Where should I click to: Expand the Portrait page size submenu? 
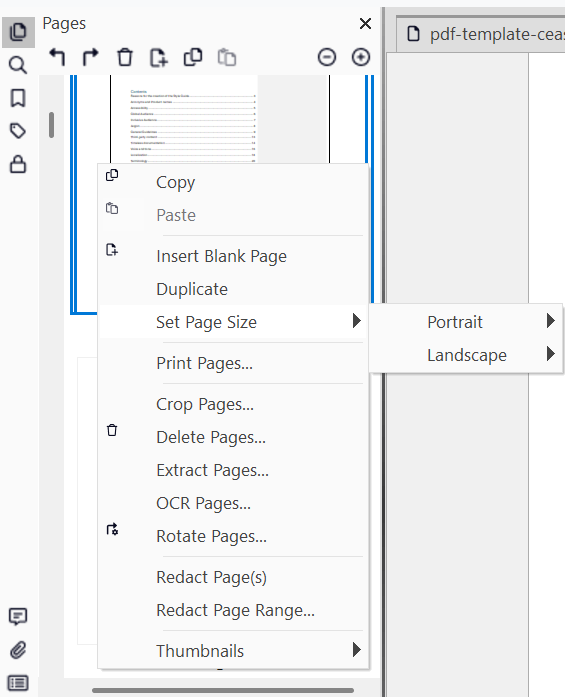click(x=466, y=322)
